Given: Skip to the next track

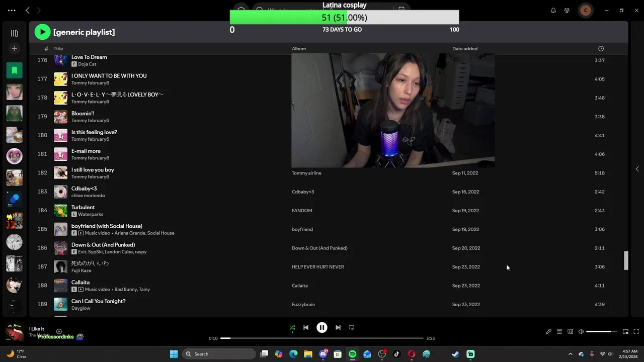Looking at the screenshot, I should (x=338, y=327).
